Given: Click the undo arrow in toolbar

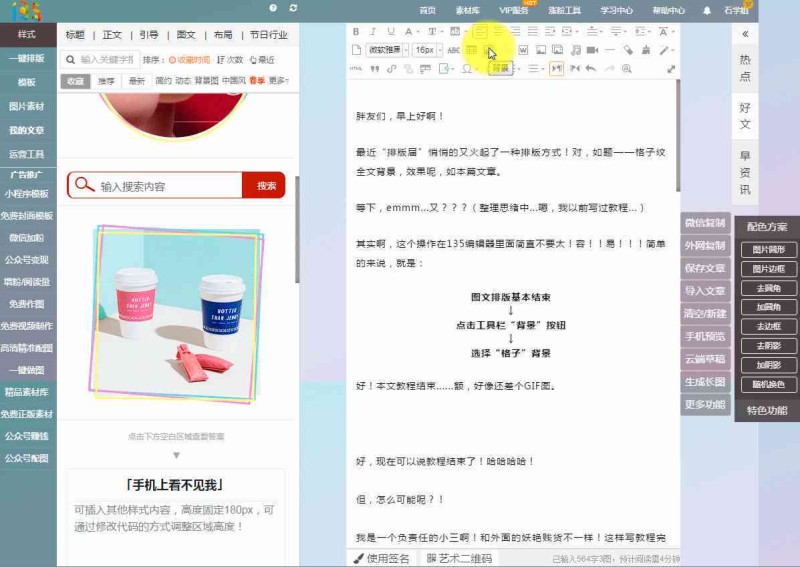Looking at the screenshot, I should (591, 69).
